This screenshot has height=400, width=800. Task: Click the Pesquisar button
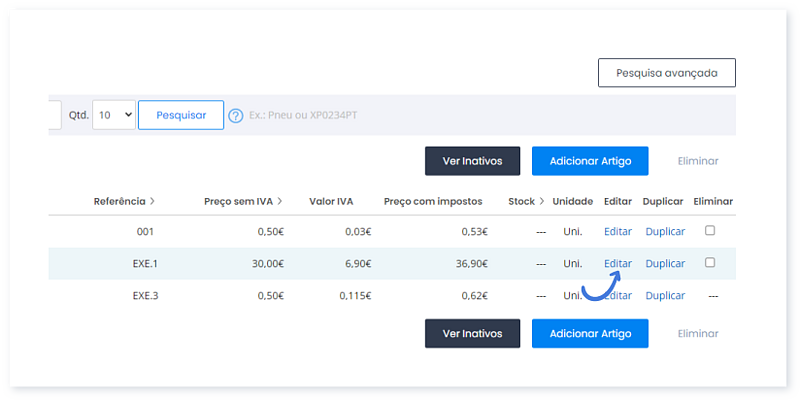point(181,115)
